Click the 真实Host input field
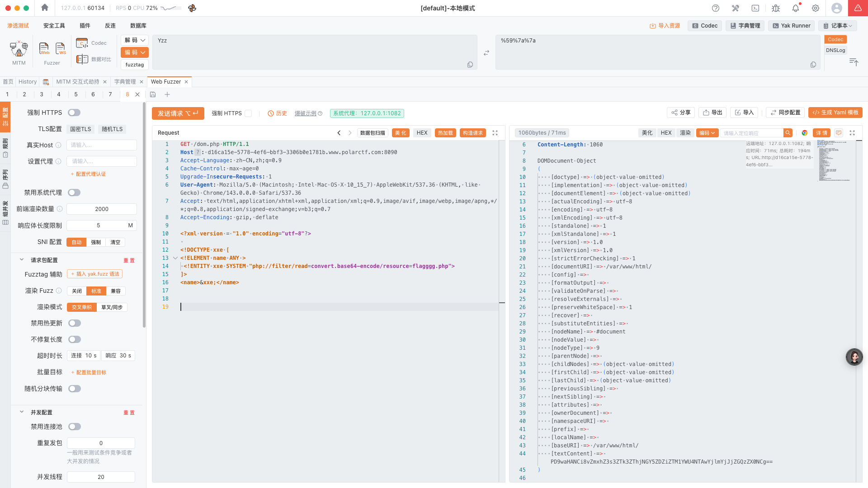Image resolution: width=868 pixels, height=488 pixels. tap(102, 145)
